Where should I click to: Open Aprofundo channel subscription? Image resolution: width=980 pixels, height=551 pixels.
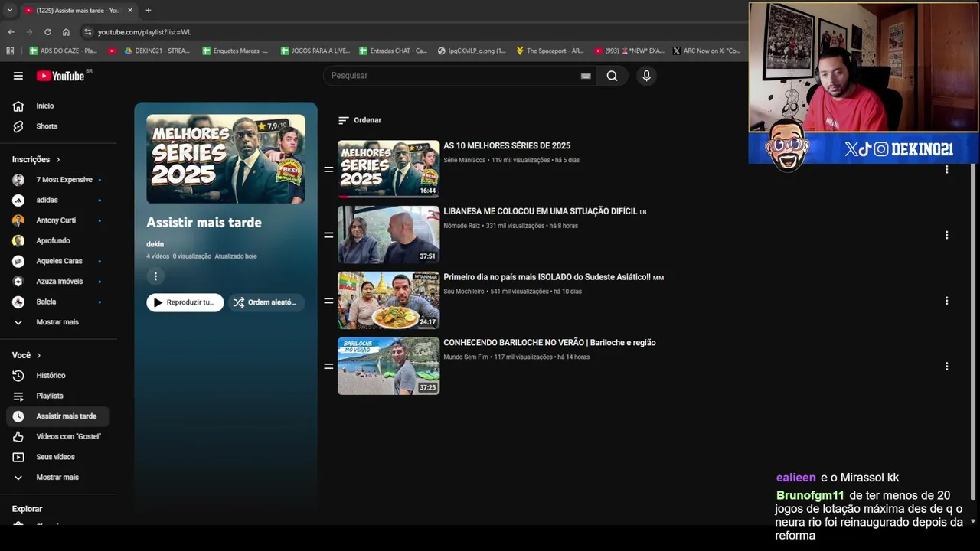59,240
